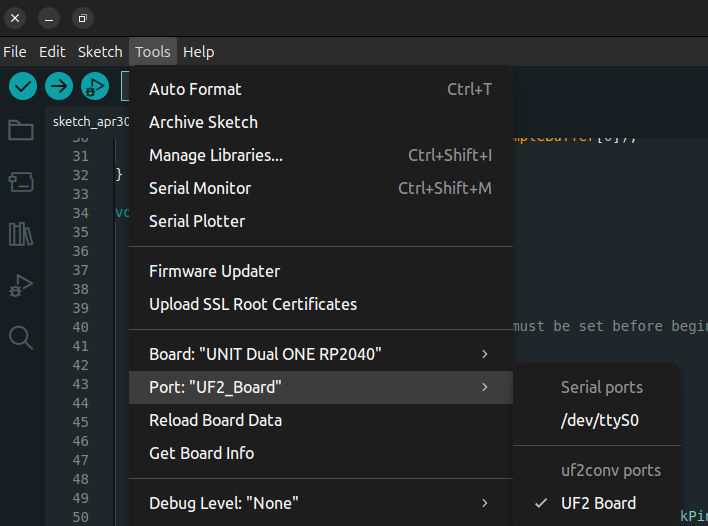Click the Upload arrow button
Screen dimensions: 708x526
click(59, 86)
